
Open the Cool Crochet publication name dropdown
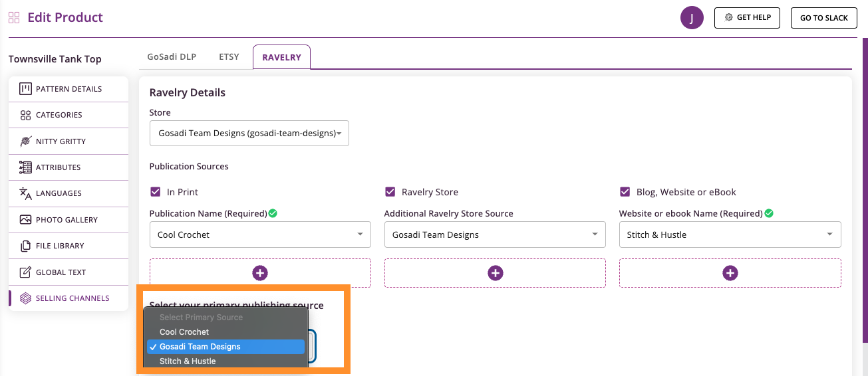(260, 235)
